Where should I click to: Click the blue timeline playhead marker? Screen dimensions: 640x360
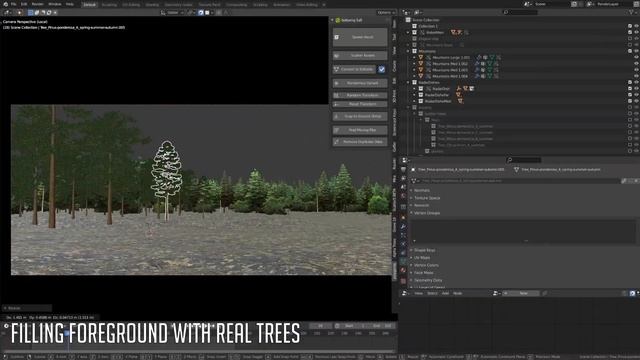(67, 333)
